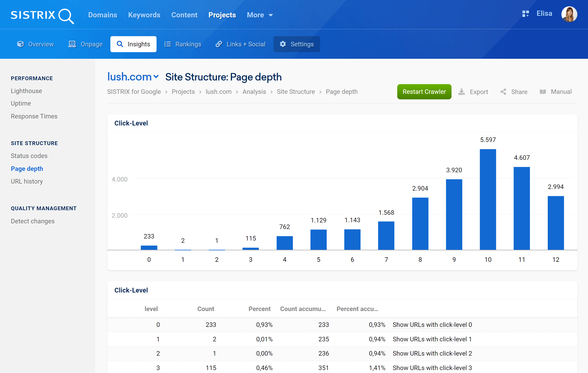
Task: Click the level 10 bar with 5.597
Action: [488, 199]
